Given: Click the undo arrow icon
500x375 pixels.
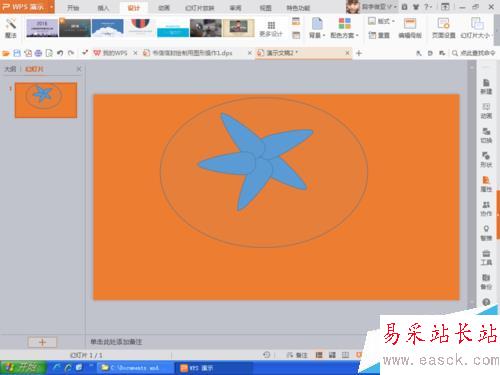Looking at the screenshot, I should click(60, 53).
